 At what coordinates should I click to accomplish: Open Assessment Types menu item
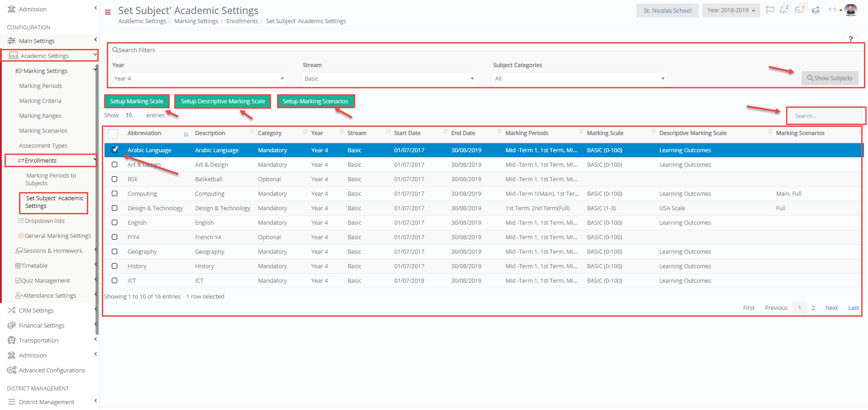(x=43, y=145)
